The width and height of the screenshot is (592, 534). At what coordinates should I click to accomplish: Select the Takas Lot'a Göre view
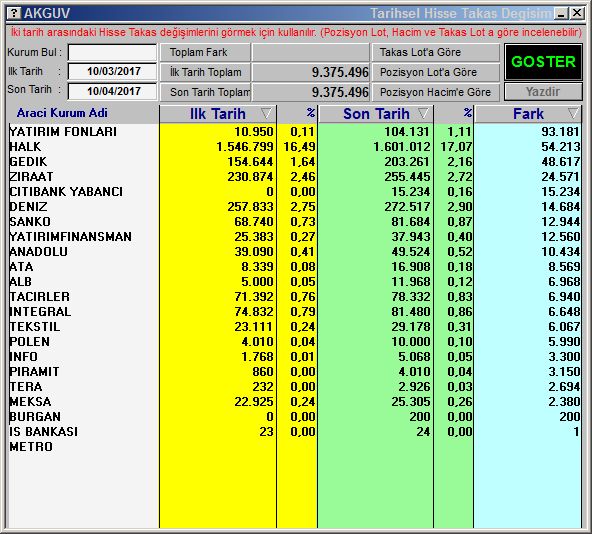(x=436, y=52)
